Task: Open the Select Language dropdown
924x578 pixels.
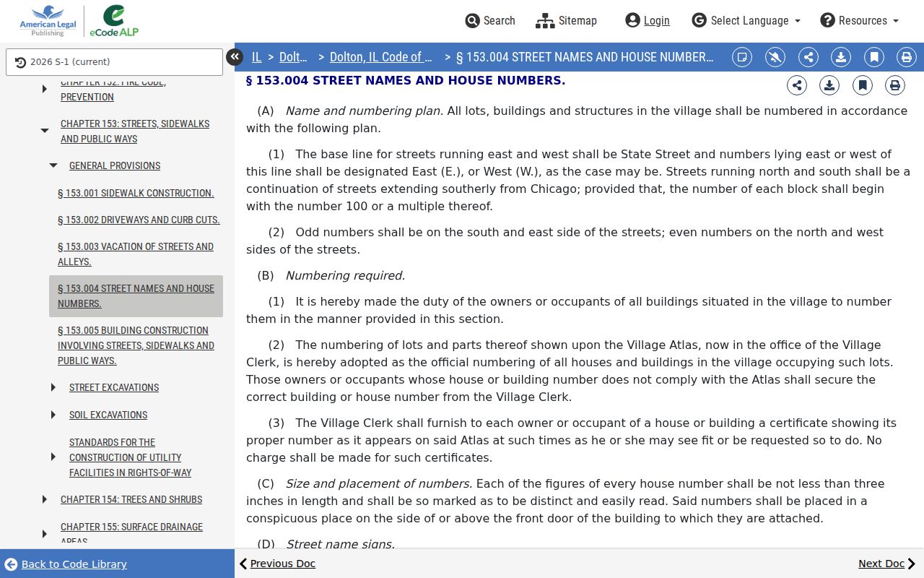Action: pyautogui.click(x=746, y=20)
